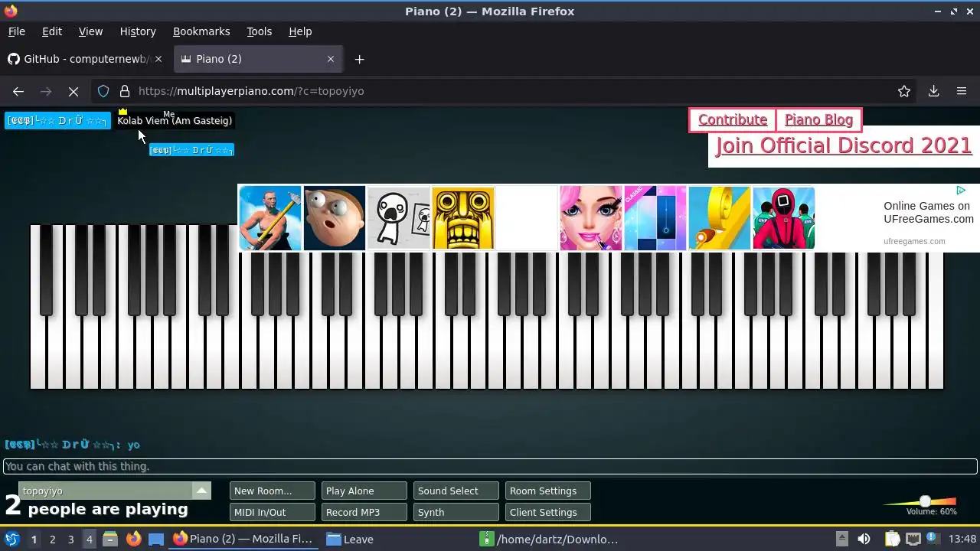
Task: Stop loading the page
Action: point(73,91)
